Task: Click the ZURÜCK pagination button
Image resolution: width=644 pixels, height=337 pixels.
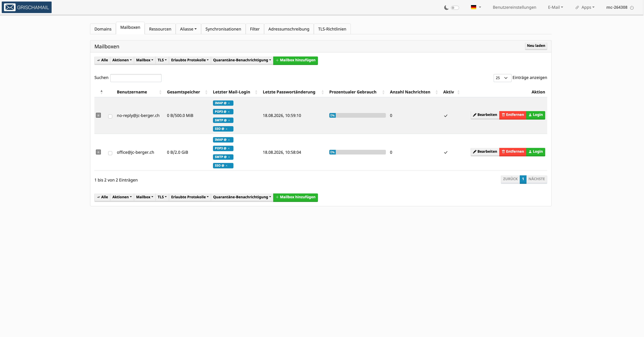Action: pos(510,179)
